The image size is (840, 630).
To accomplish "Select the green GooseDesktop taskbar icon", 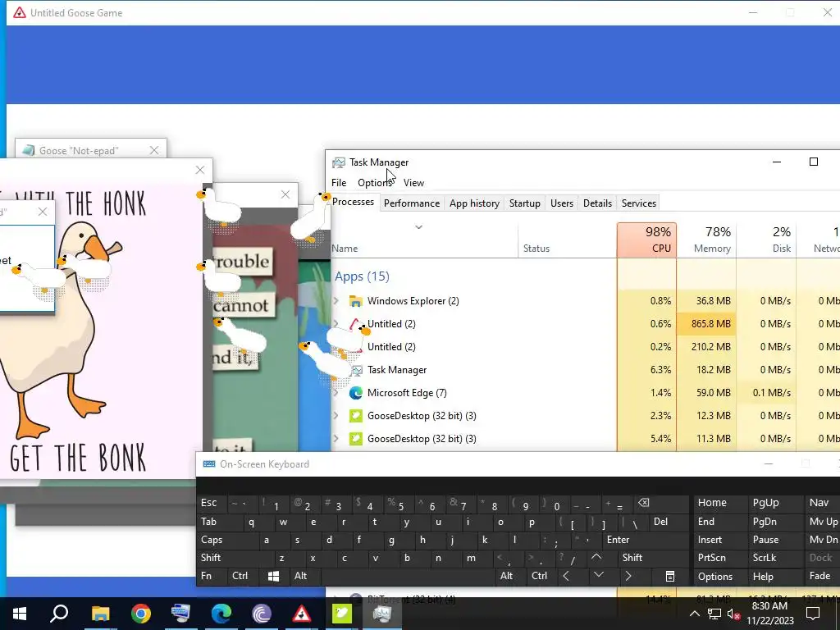I will click(x=342, y=614).
